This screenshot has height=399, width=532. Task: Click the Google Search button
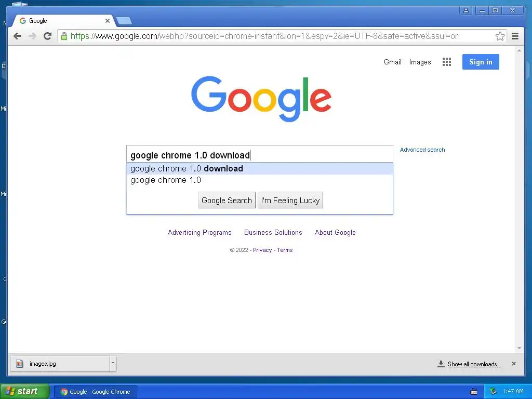point(227,200)
